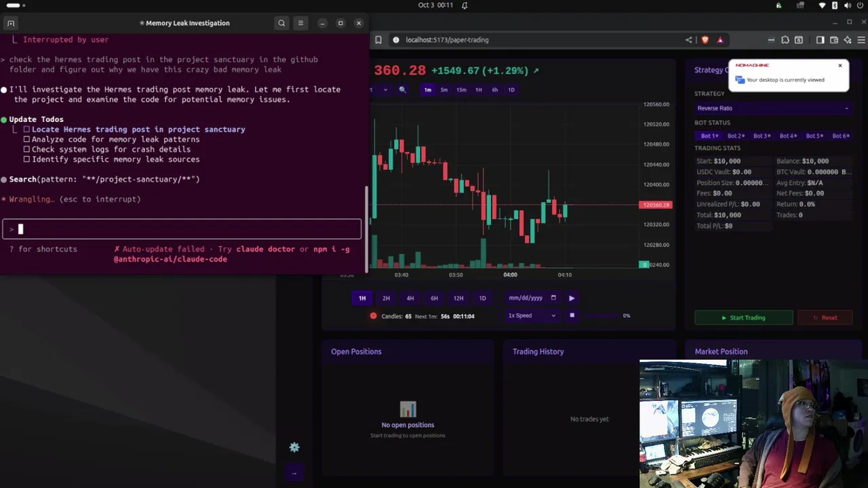The image size is (868, 488).
Task: Open the 1x Speed dropdown
Action: coord(532,316)
